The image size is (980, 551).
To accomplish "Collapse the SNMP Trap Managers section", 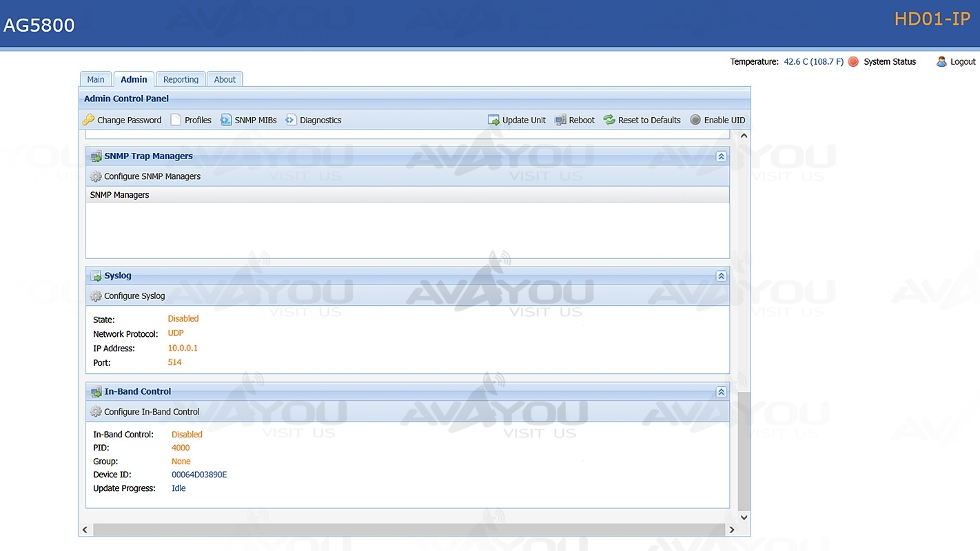I will coord(721,156).
